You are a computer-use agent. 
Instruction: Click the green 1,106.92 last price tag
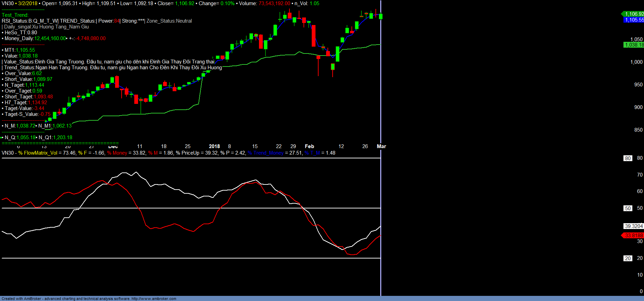tap(634, 14)
